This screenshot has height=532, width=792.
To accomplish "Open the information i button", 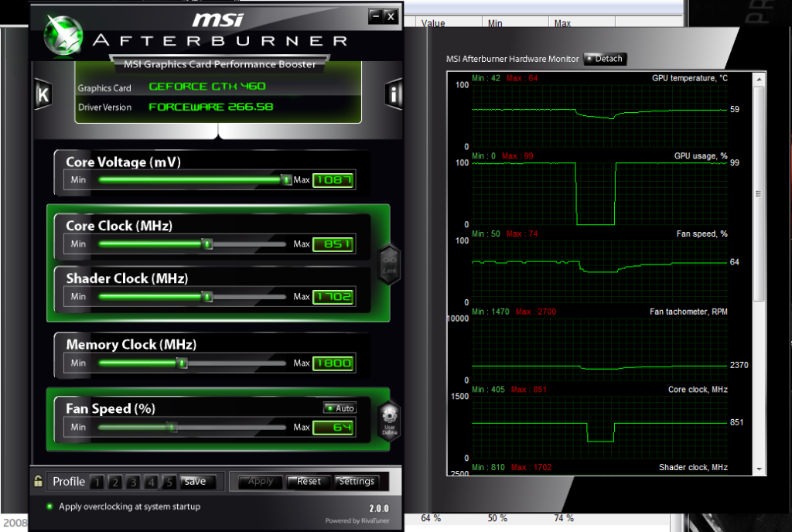I will (394, 94).
